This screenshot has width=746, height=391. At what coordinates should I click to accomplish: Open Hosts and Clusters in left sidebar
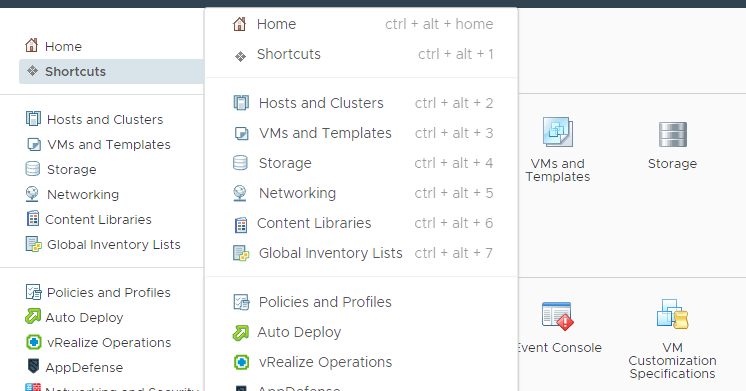point(105,119)
